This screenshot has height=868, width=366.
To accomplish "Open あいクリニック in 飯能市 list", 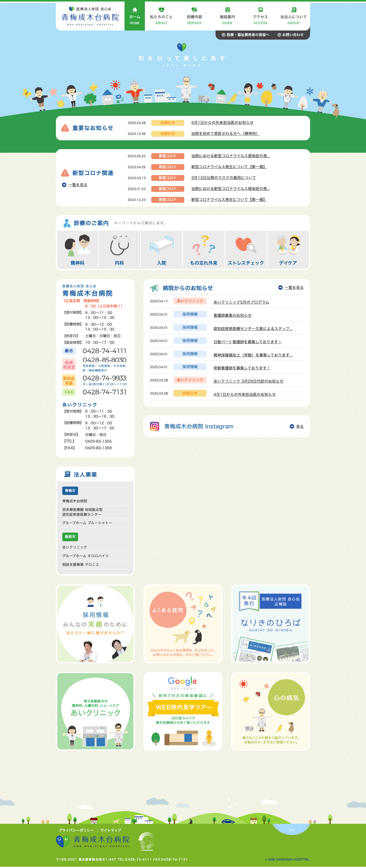I will tap(74, 547).
